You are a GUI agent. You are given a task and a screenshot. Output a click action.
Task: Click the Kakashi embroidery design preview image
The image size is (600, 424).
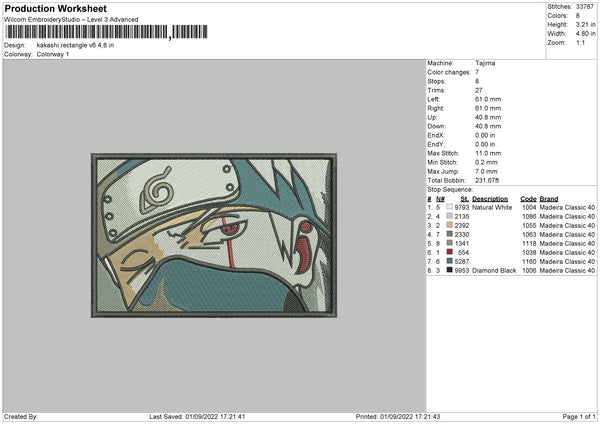[x=214, y=236]
